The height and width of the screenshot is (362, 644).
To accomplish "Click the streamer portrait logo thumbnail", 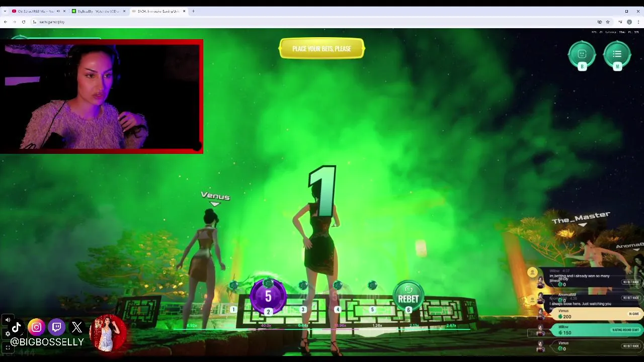I will [107, 333].
